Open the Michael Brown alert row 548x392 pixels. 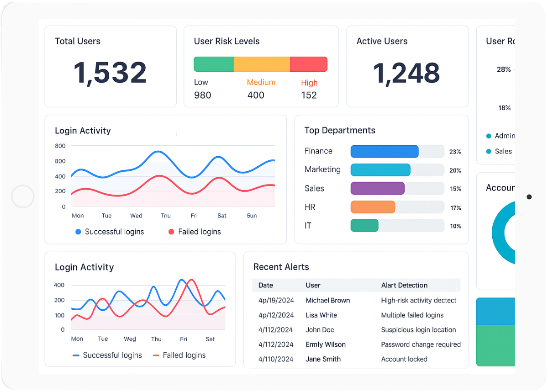327,301
